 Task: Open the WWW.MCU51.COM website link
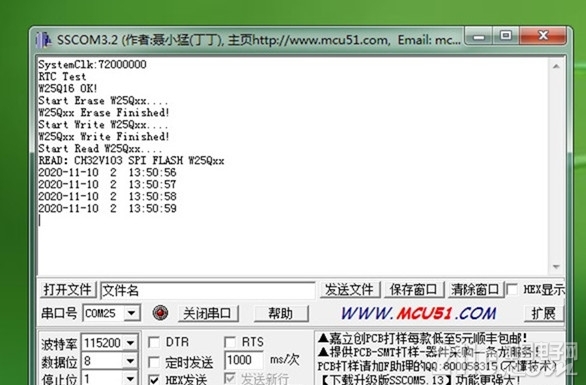419,313
